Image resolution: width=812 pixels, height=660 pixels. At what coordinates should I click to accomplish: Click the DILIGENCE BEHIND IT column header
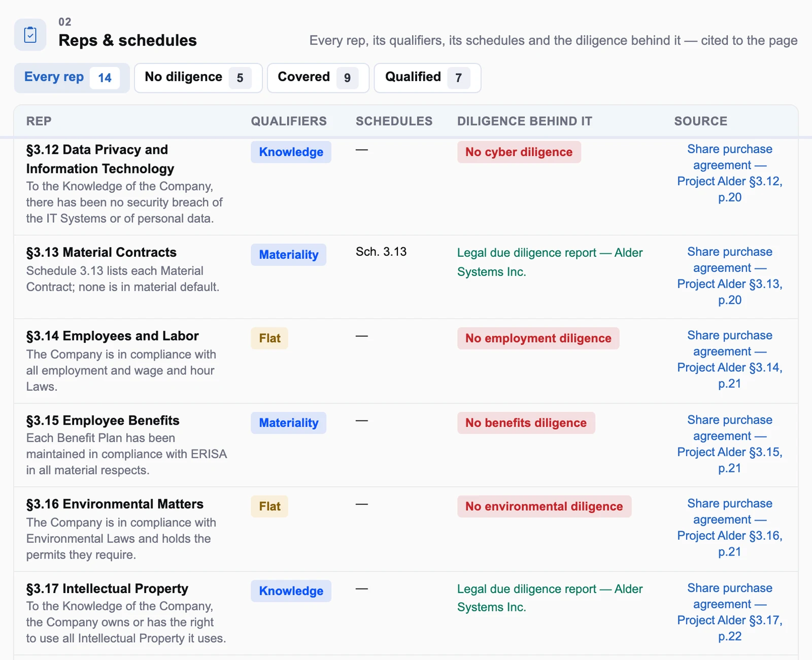pyautogui.click(x=525, y=121)
